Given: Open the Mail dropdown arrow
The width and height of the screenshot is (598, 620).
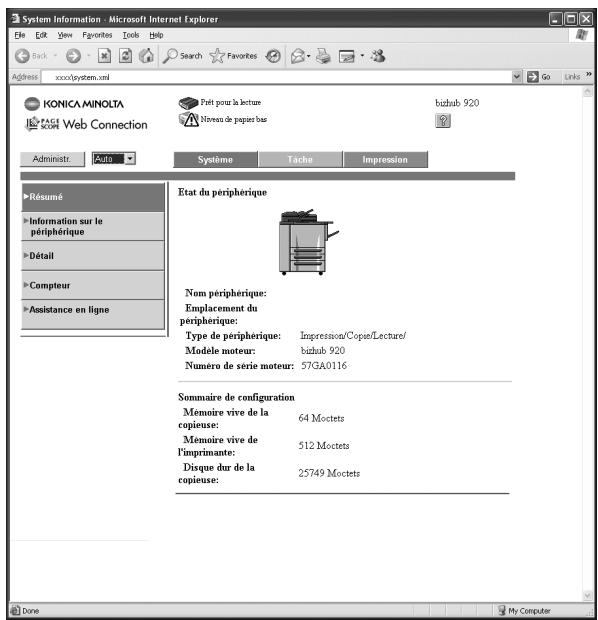Looking at the screenshot, I should pyautogui.click(x=308, y=56).
